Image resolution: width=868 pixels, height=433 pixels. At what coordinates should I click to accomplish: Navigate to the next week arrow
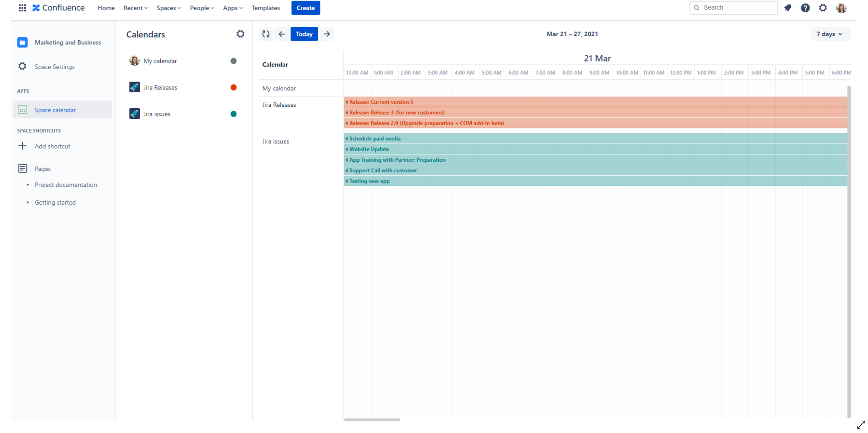(x=326, y=33)
